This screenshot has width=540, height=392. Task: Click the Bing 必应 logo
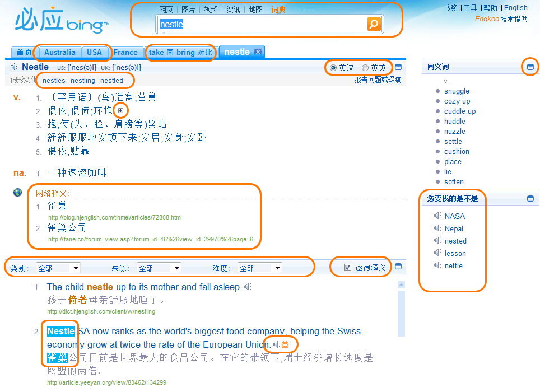click(62, 21)
